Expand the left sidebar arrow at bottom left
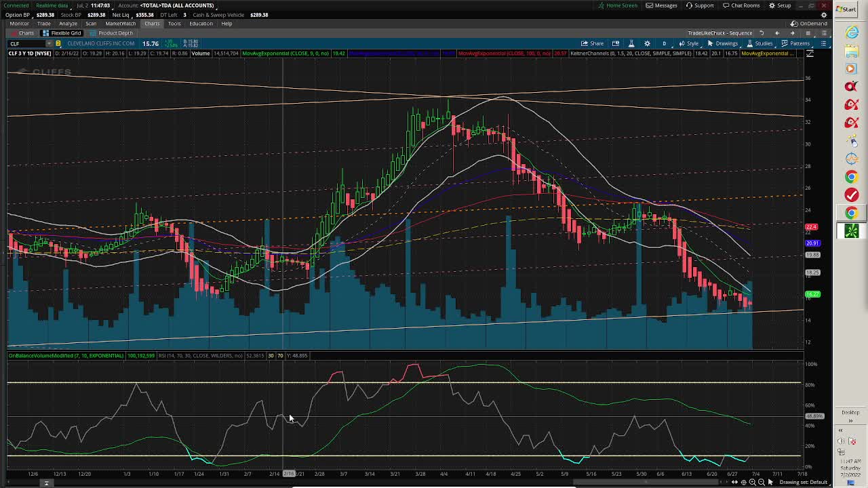The image size is (868, 488). (46, 483)
